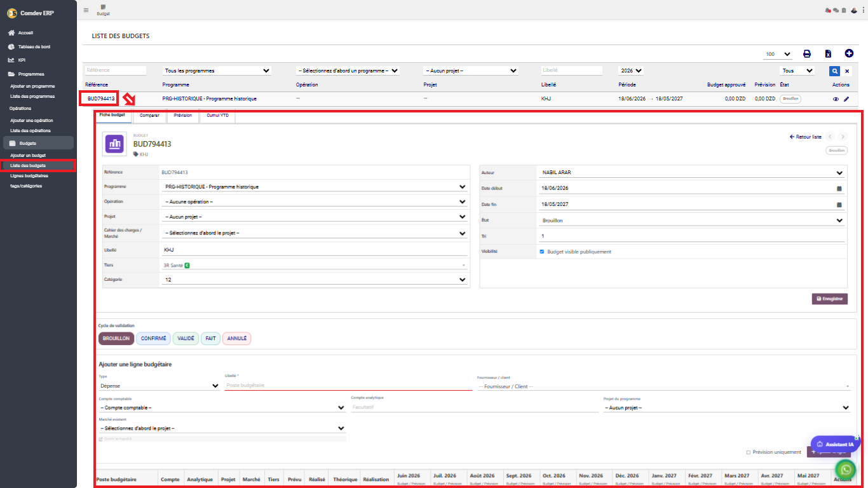Switch to the Prévision tab
868x488 pixels.
(x=182, y=115)
